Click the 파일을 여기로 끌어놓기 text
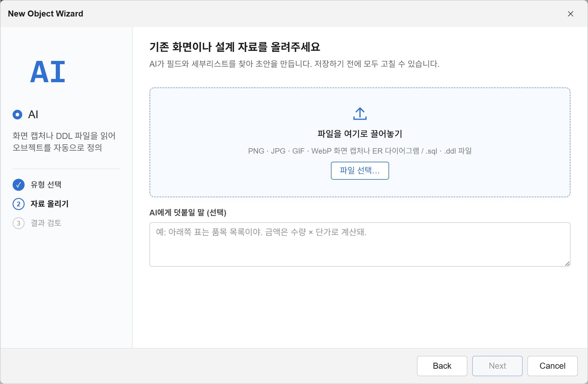Image resolution: width=588 pixels, height=384 pixels. (x=360, y=134)
